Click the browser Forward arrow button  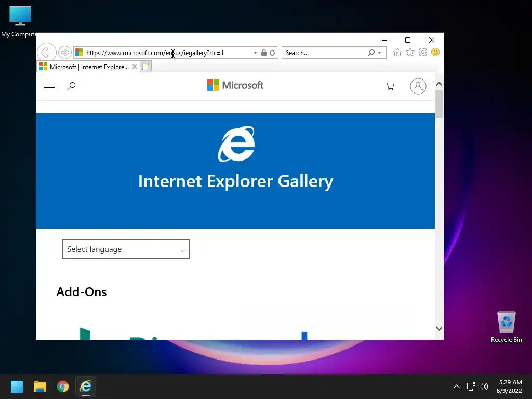64,52
